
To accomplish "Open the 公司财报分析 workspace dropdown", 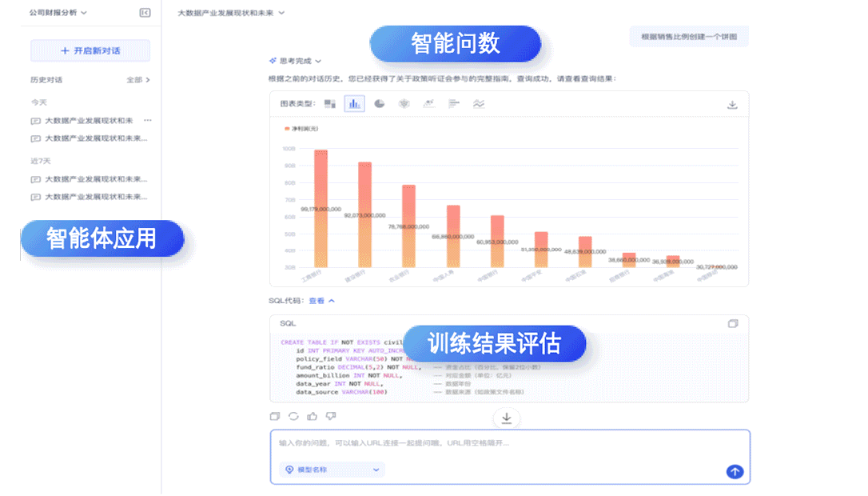I will click(58, 13).
